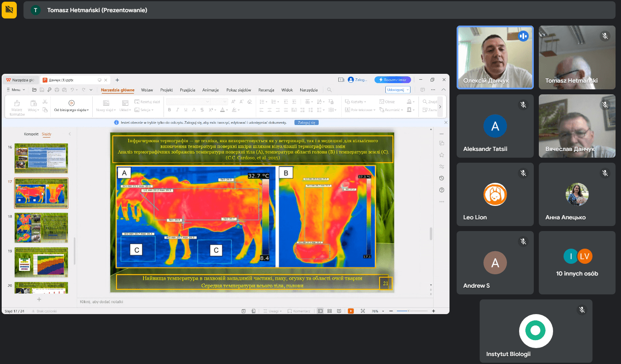Viewport: 621px width, 364px height.
Task: Click the zoom in plus icon in status bar
Action: [434, 311]
